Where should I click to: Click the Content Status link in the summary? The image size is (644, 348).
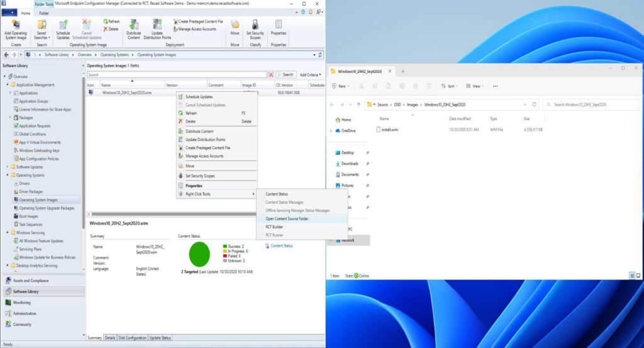point(281,245)
